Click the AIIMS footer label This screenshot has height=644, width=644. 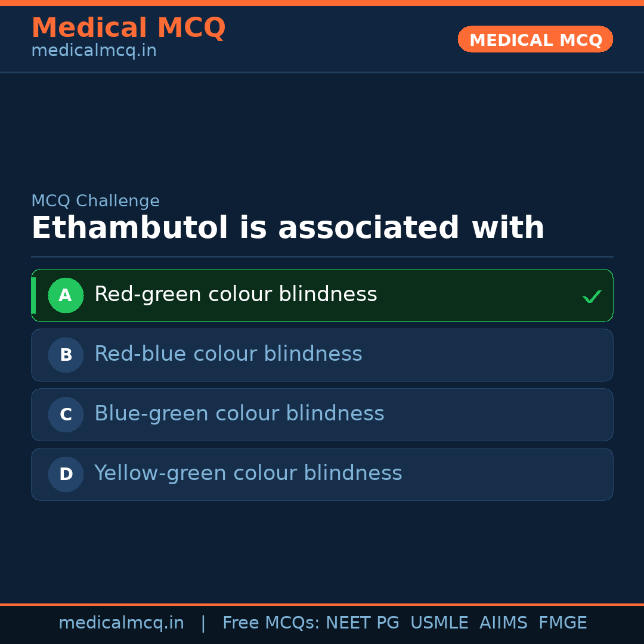coord(503,623)
